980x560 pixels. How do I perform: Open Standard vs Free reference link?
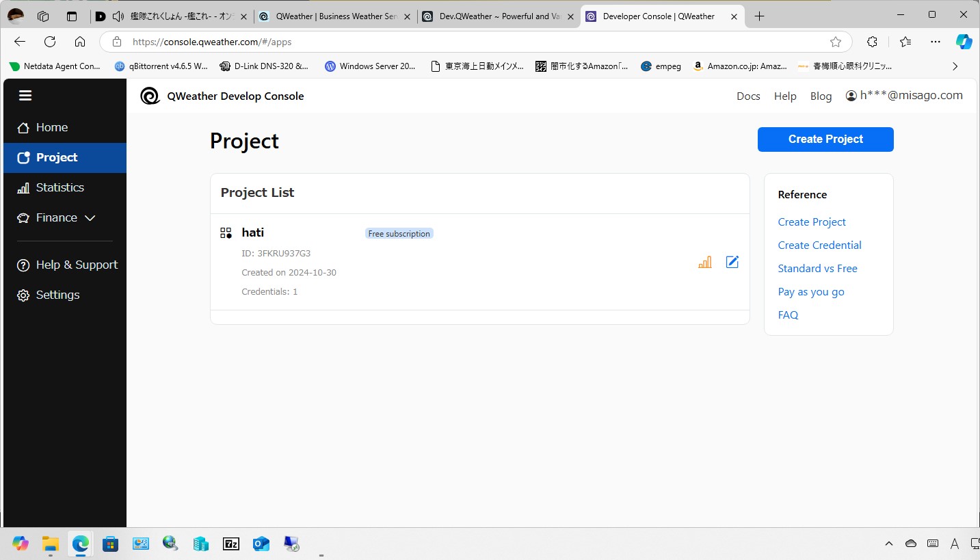817,269
